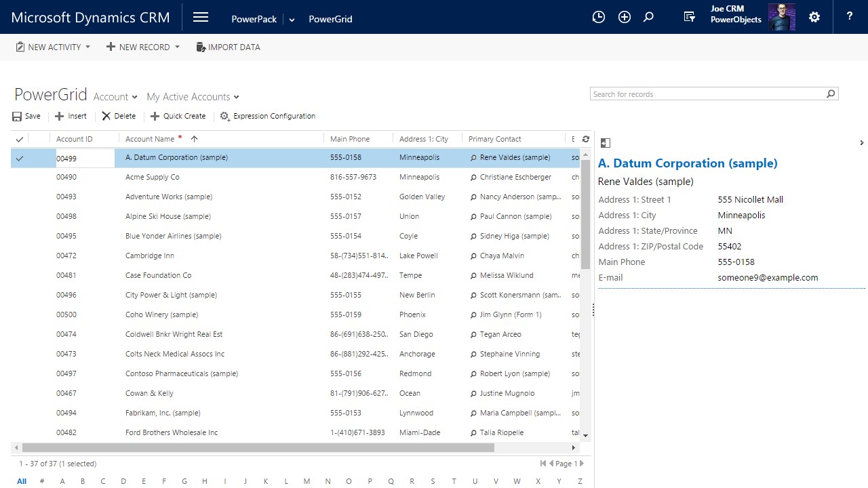Open advanced find icon in top bar
Screen dimensions: 868x488
tap(690, 18)
